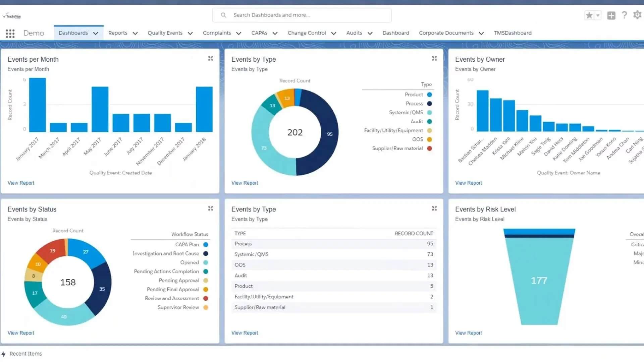Image resolution: width=644 pixels, height=362 pixels.
Task: Click the TrackWise logo
Action: (x=12, y=15)
